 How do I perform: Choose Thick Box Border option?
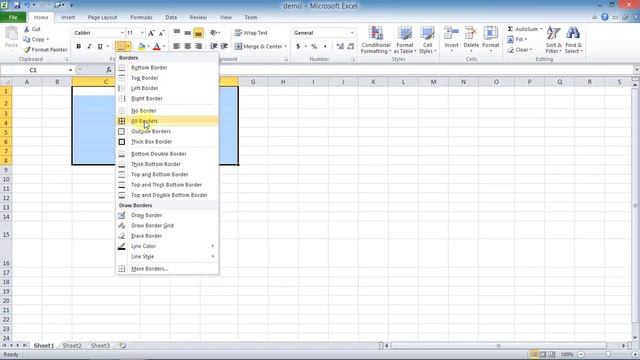pos(167,142)
